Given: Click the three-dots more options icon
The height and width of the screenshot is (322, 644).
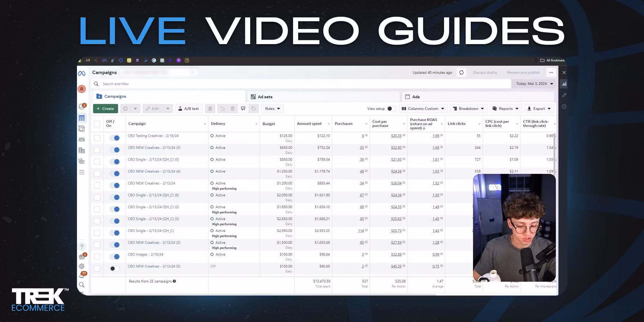Looking at the screenshot, I should point(551,72).
